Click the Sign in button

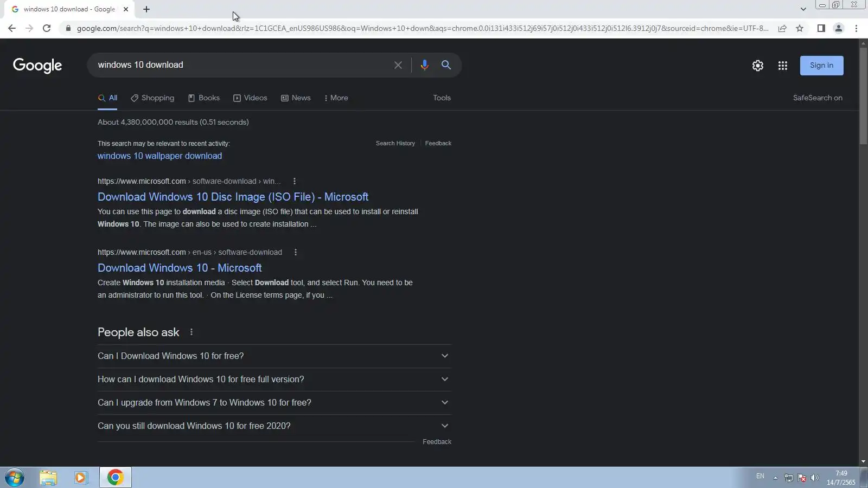[821, 66]
